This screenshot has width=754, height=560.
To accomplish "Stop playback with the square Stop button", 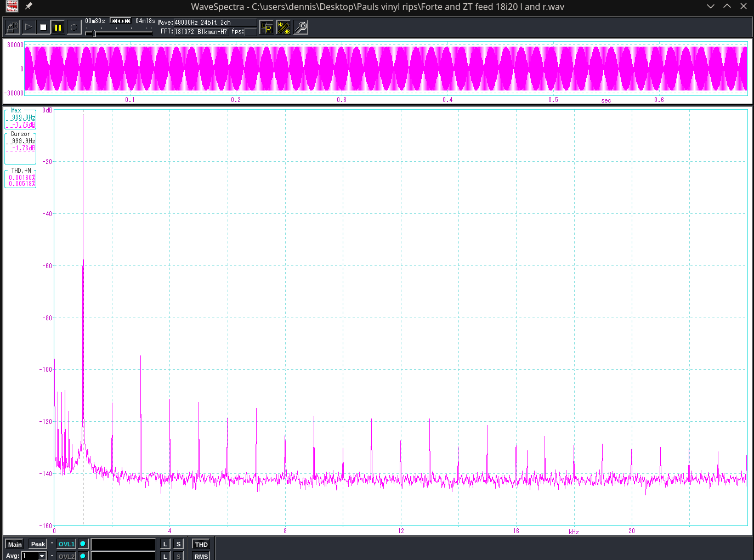I will (x=43, y=27).
